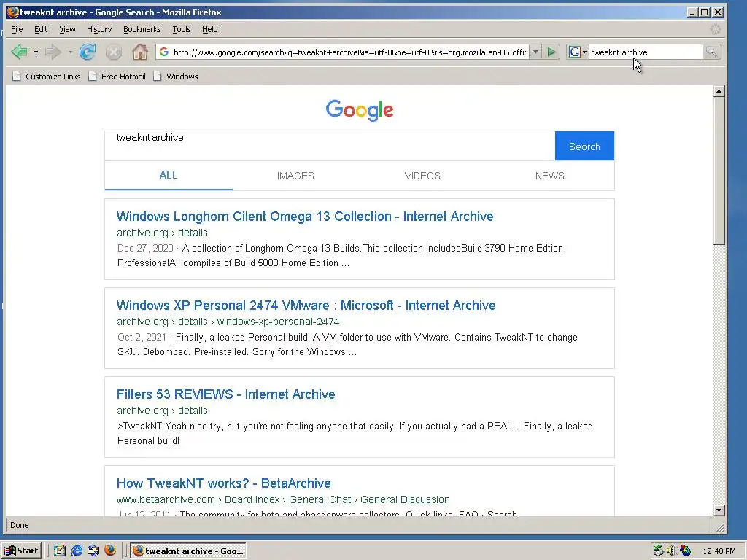Open the Help menu
Screen dimensions: 747x560
209,29
